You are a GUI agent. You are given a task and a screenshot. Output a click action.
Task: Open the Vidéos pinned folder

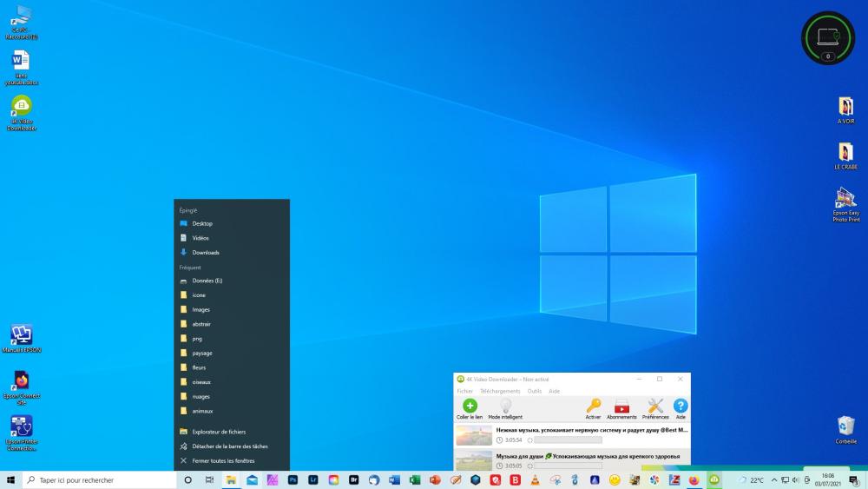pos(201,238)
